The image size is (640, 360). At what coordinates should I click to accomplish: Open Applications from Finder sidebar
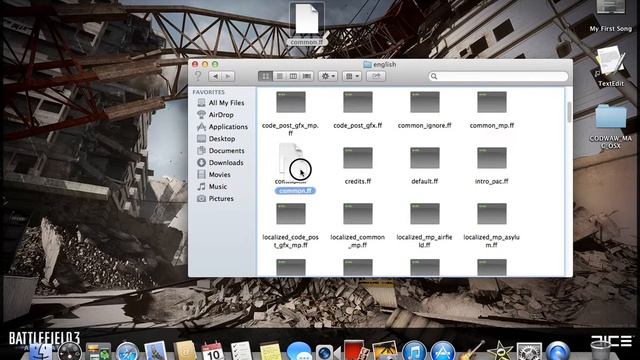(222, 127)
